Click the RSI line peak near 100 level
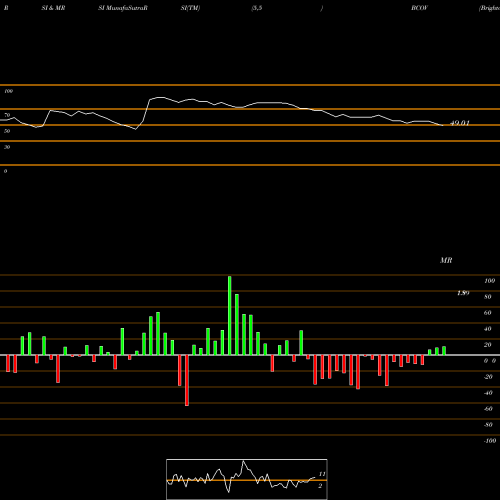This screenshot has height=500, width=500. coord(160,97)
